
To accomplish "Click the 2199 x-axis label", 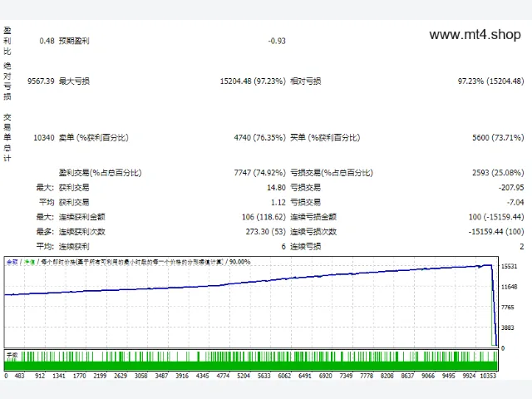I will [100, 376].
